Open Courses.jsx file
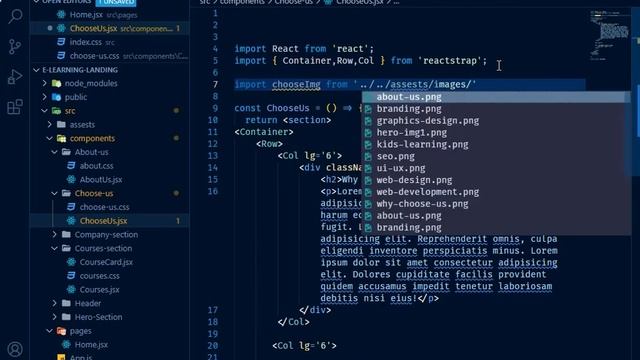The width and height of the screenshot is (640, 360). point(110,289)
